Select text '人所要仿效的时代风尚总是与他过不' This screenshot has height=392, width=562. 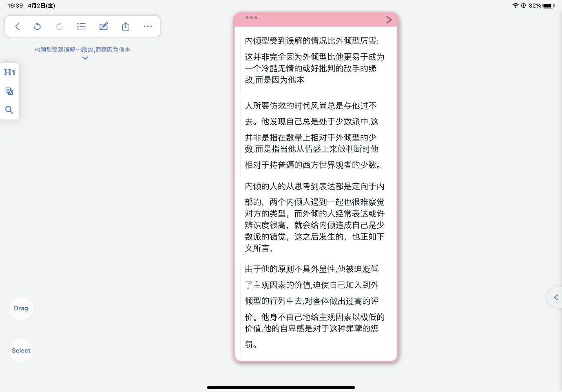pos(311,106)
